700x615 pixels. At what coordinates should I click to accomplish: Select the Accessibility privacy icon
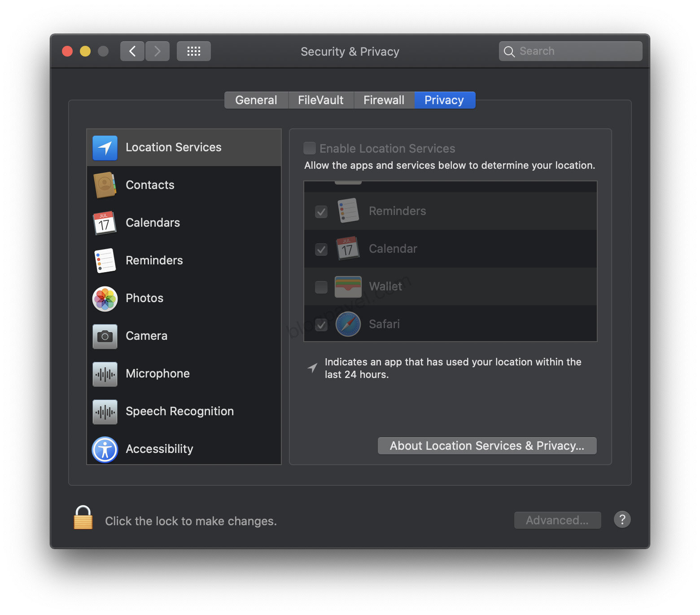[104, 448]
